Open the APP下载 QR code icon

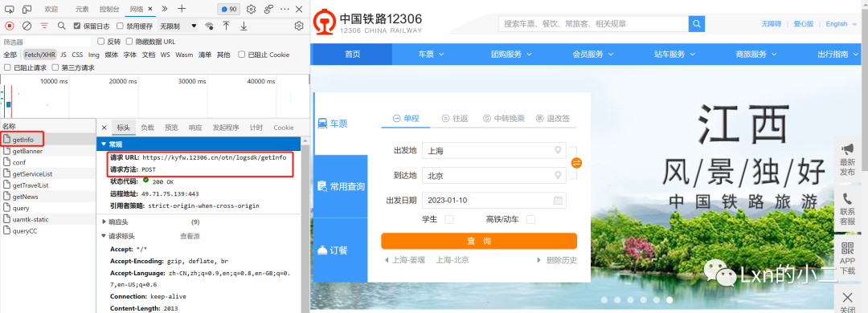click(x=847, y=248)
